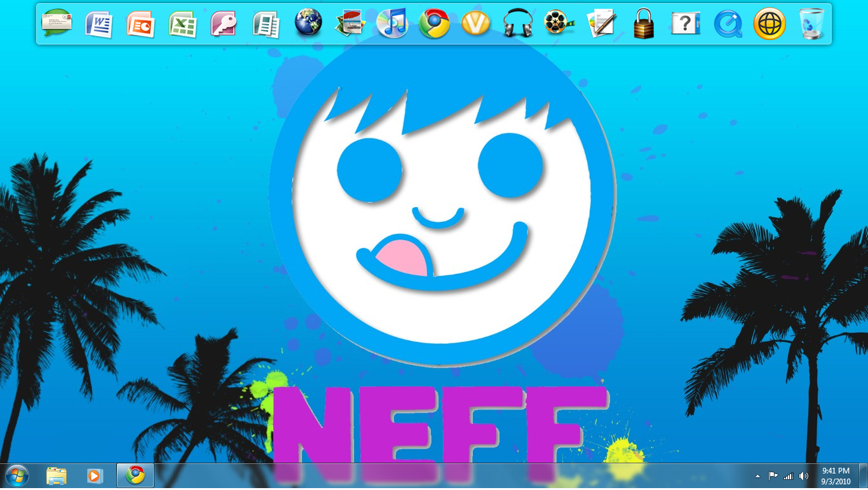868x490 pixels.
Task: Open the Windows Start menu
Action: click(17, 475)
